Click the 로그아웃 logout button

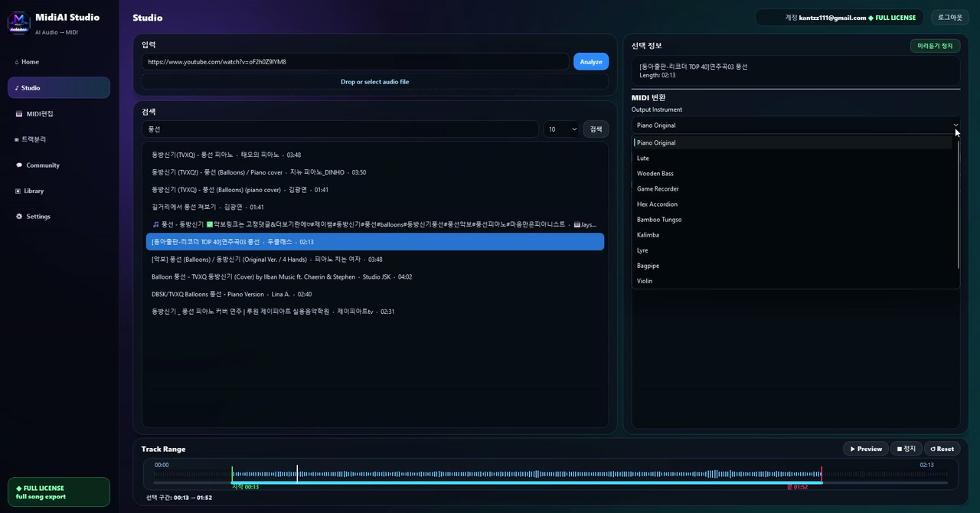950,17
